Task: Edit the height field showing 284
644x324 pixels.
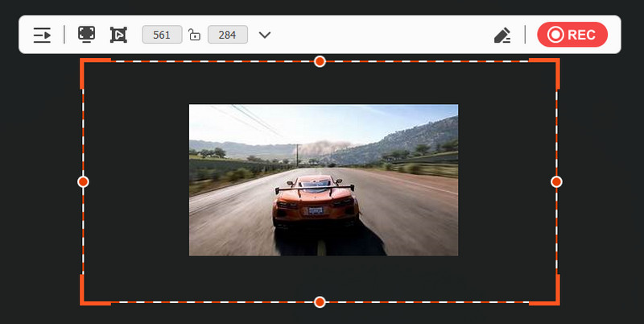Action: [x=228, y=35]
